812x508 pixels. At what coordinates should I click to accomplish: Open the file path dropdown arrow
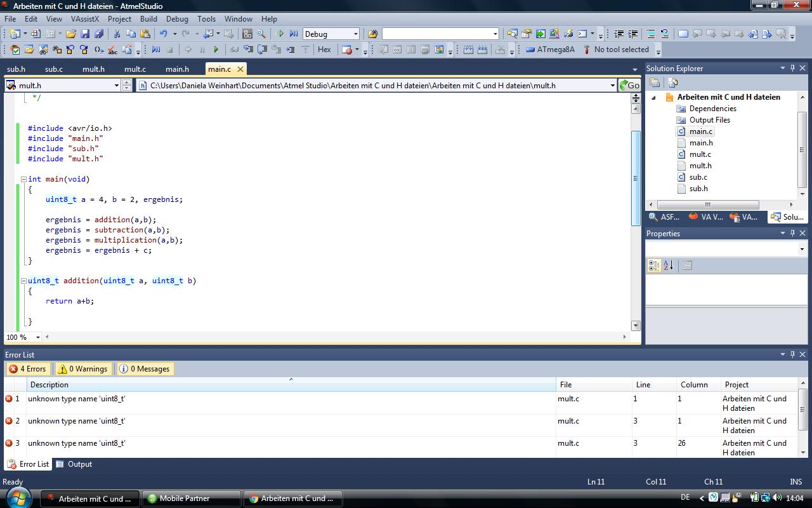(612, 85)
